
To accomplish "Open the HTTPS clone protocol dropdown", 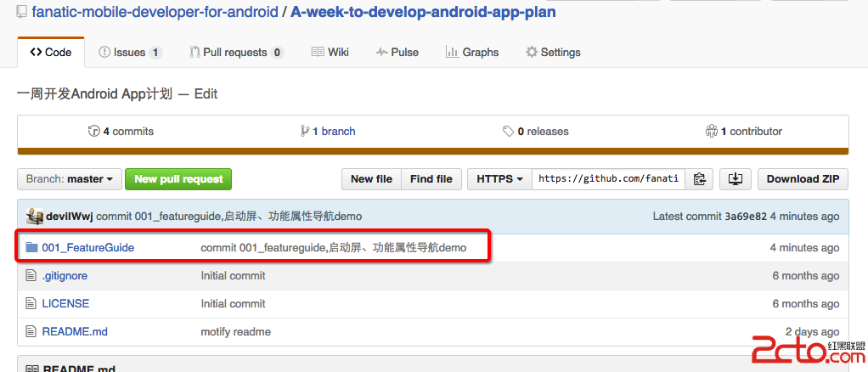I will (500, 179).
